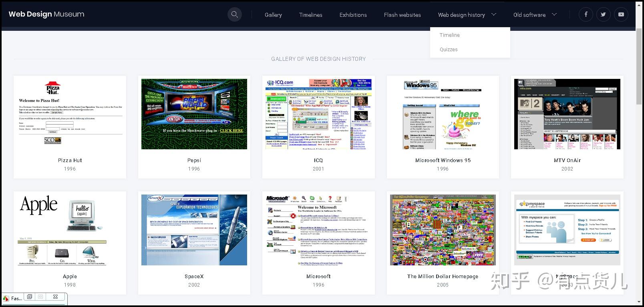Click the scrollbar's down arrow

[x=639, y=301]
